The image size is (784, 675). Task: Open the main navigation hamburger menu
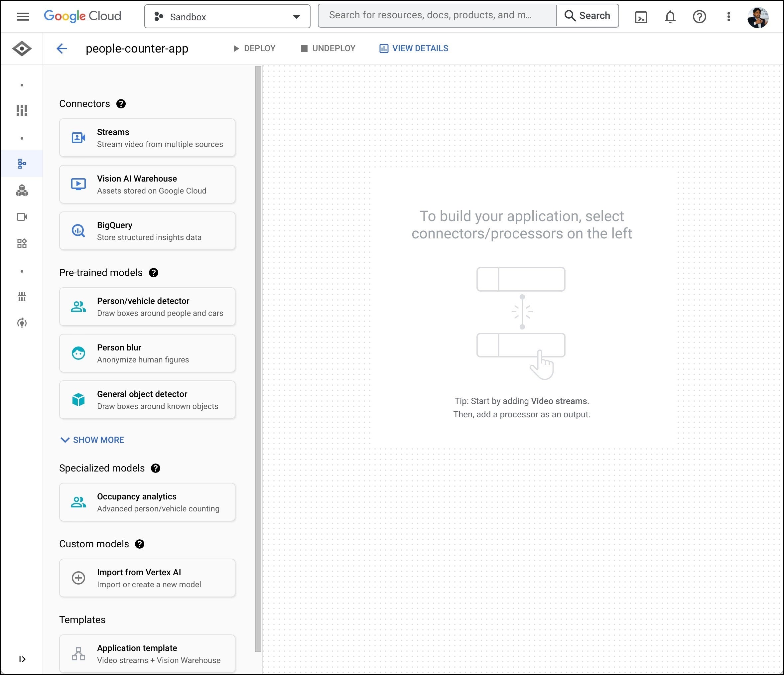(23, 17)
